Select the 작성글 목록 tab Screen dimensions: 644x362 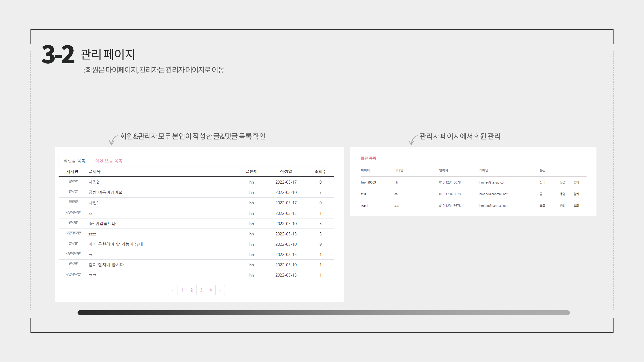pyautogui.click(x=74, y=161)
